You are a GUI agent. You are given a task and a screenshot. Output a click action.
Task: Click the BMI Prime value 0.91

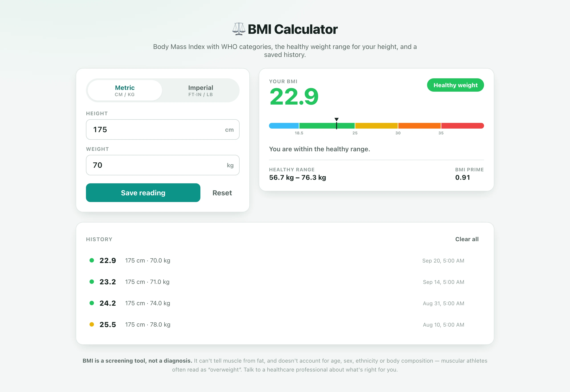tap(463, 178)
